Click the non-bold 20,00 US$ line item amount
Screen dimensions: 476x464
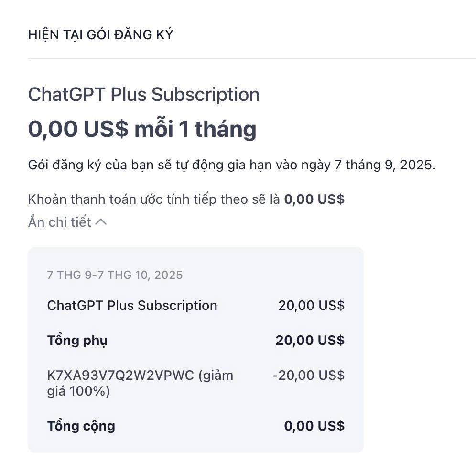point(311,306)
